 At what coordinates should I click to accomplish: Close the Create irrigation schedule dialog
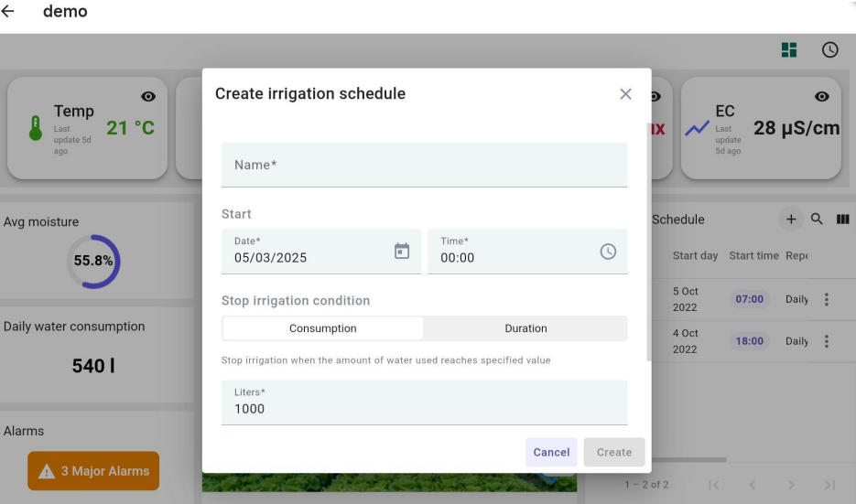tap(625, 94)
